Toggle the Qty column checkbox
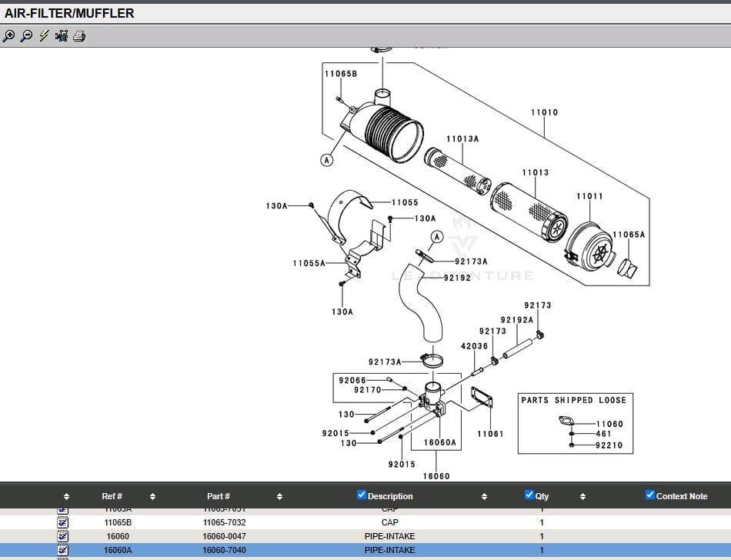 pyautogui.click(x=529, y=495)
